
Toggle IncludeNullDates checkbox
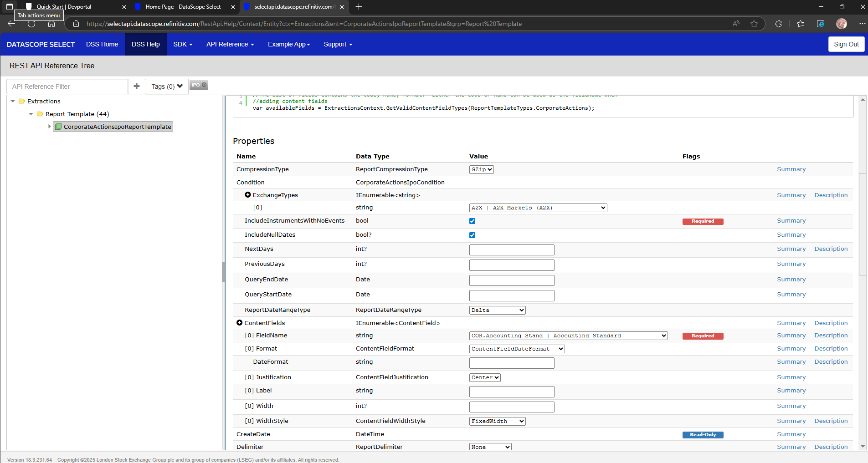pyautogui.click(x=472, y=235)
